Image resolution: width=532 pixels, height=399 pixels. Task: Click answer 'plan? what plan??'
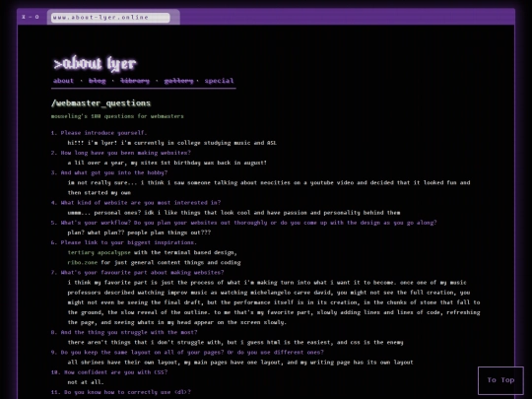139,233
